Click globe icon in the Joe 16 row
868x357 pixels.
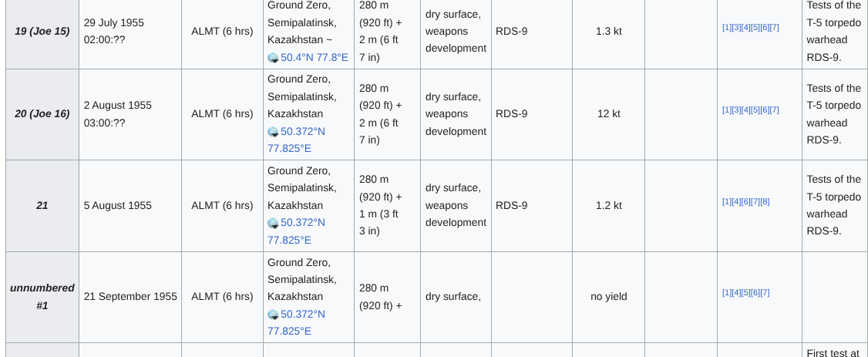point(273,132)
